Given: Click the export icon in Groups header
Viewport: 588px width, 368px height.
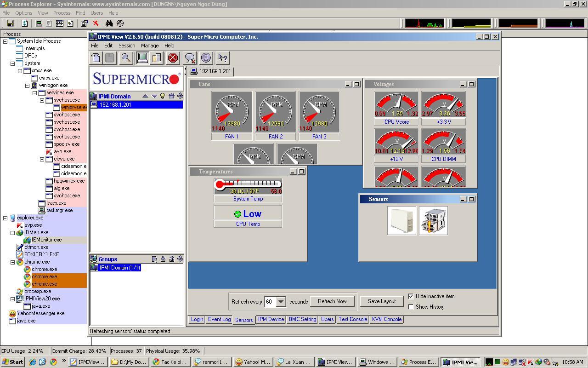Looking at the screenshot, I should pos(172,259).
